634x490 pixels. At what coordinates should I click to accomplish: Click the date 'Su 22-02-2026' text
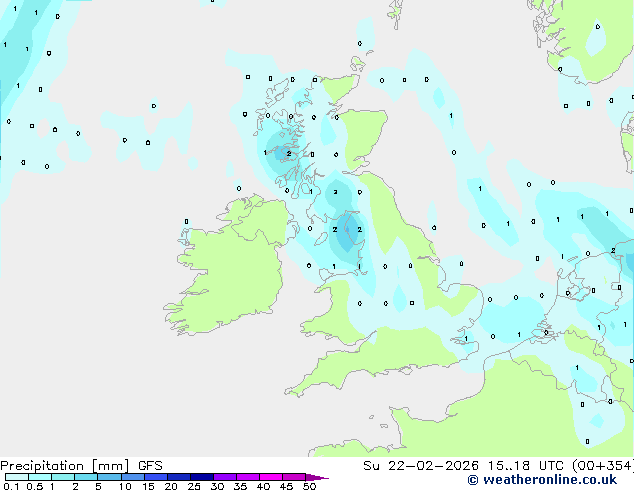point(421,466)
